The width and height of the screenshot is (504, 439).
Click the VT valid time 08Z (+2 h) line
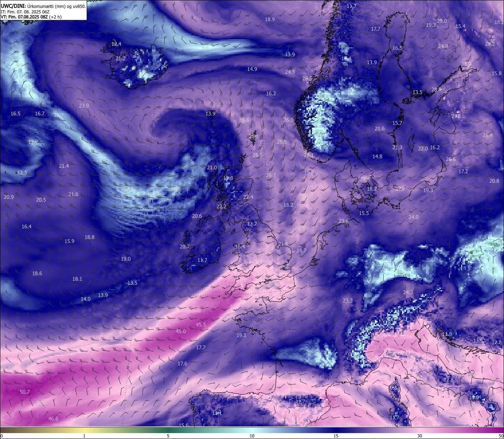coord(31,17)
